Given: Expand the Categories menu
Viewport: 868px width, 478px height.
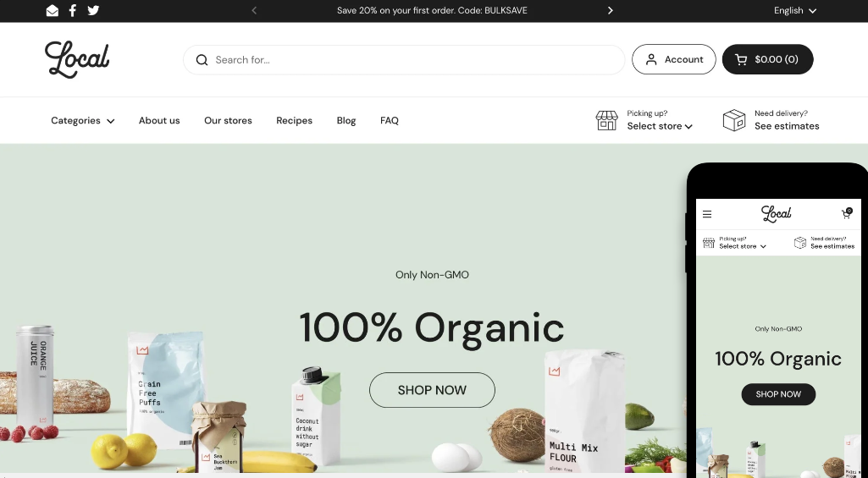Looking at the screenshot, I should (x=82, y=121).
